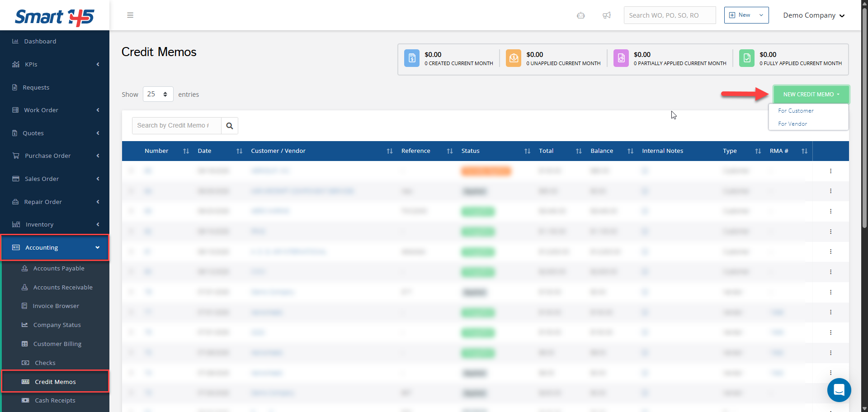The height and width of the screenshot is (412, 868).
Task: Click the Search WO, PO, SO, RO field
Action: 669,15
